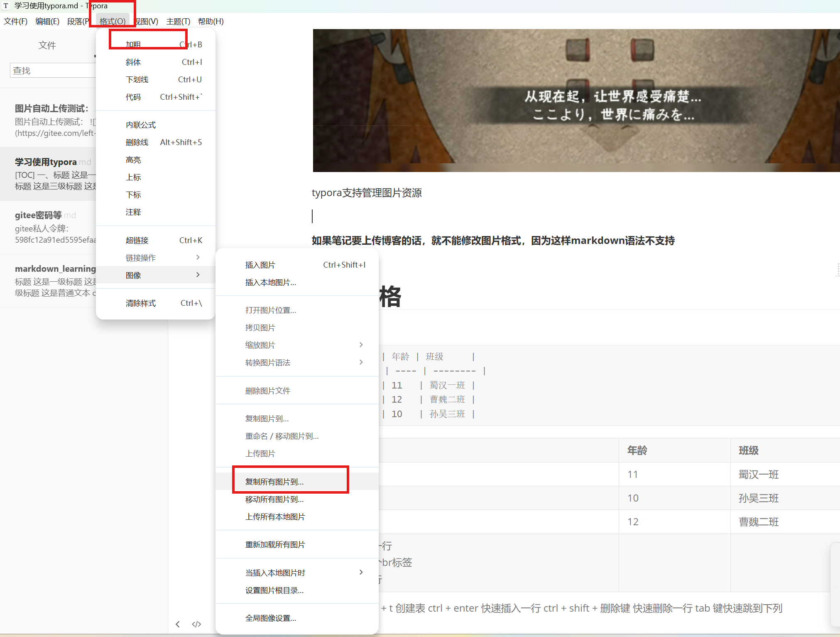Choose 插入本地图片... from image submenu
The height and width of the screenshot is (637, 840).
[271, 283]
